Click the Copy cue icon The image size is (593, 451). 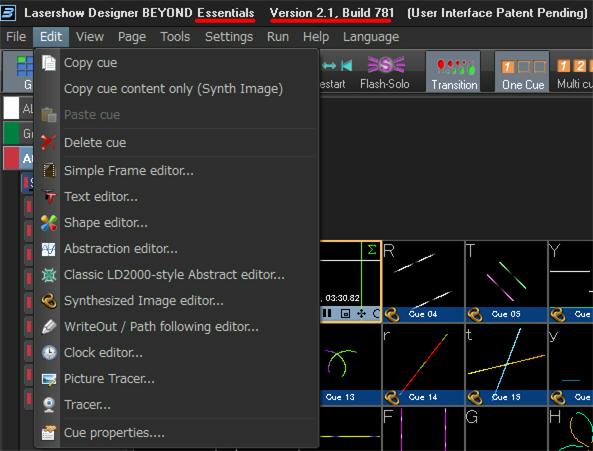pos(49,63)
